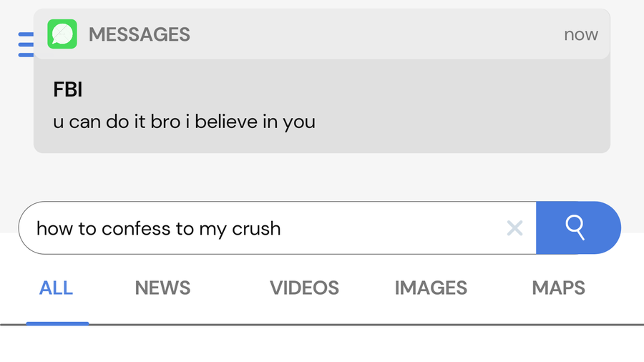Select the ALL results tab

(57, 288)
